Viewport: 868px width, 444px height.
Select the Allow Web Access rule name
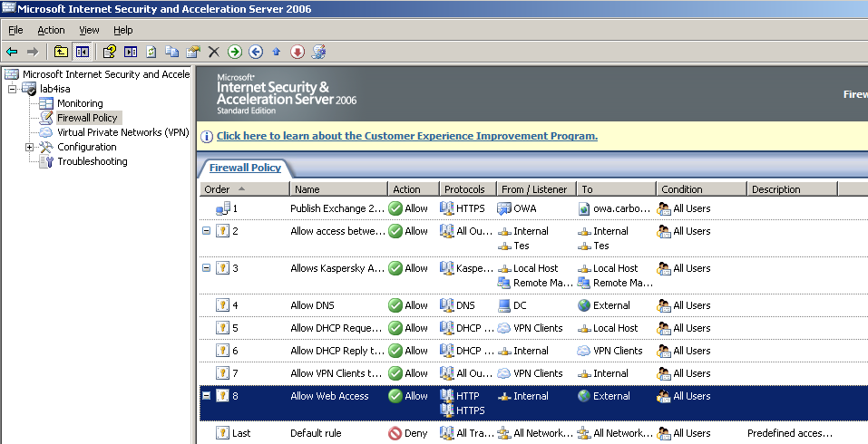329,396
